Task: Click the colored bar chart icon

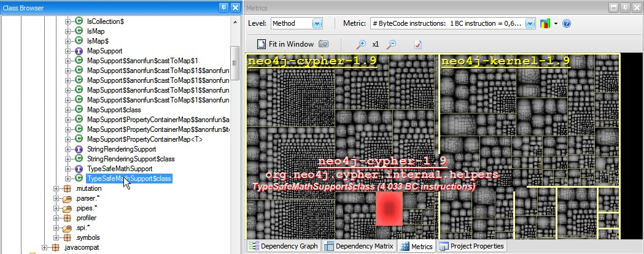Action: click(x=545, y=23)
